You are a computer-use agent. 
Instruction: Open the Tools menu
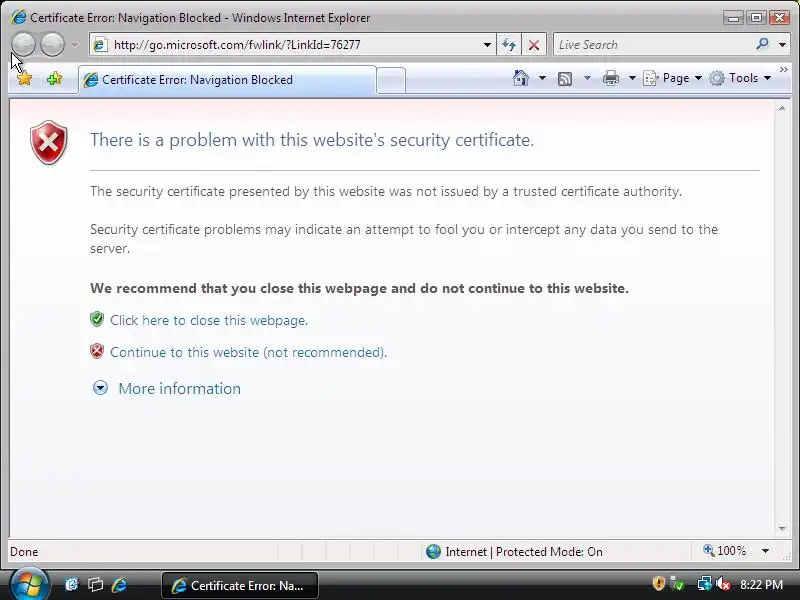[x=740, y=78]
